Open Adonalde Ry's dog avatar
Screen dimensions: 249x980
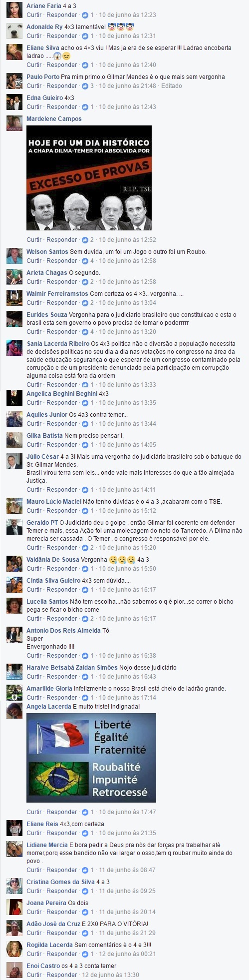pos(14,31)
